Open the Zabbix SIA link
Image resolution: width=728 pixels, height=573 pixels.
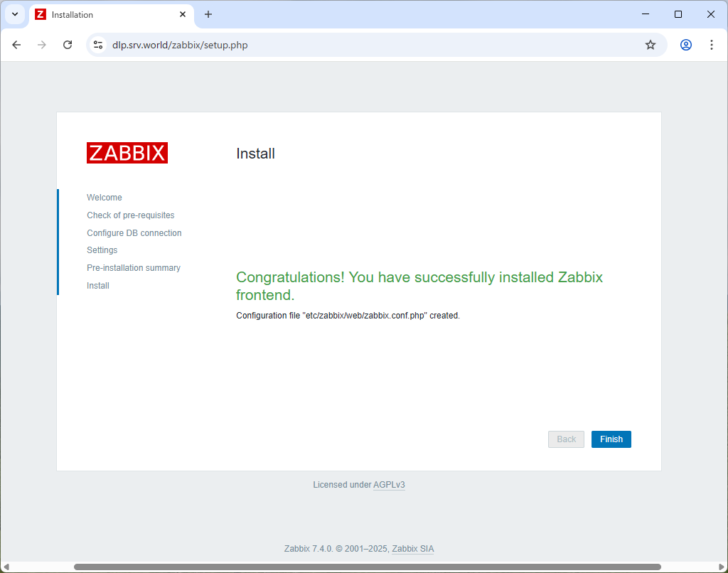(x=413, y=549)
